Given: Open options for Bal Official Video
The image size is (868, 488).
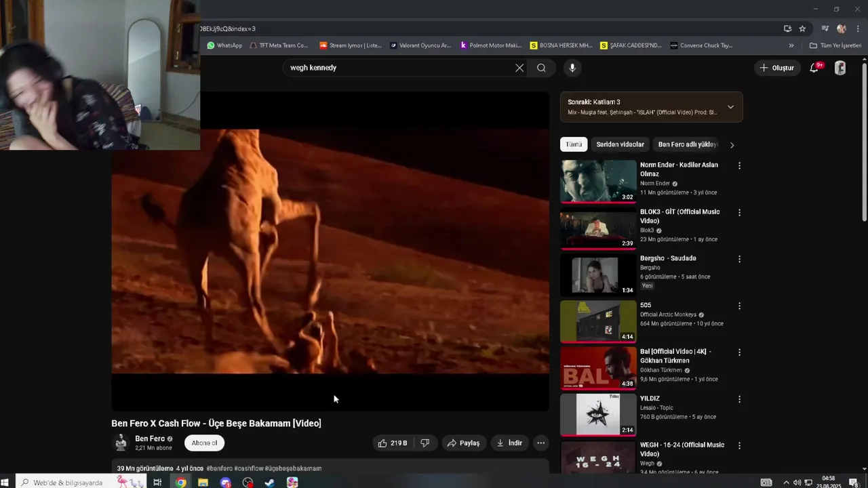Looking at the screenshot, I should pyautogui.click(x=739, y=352).
